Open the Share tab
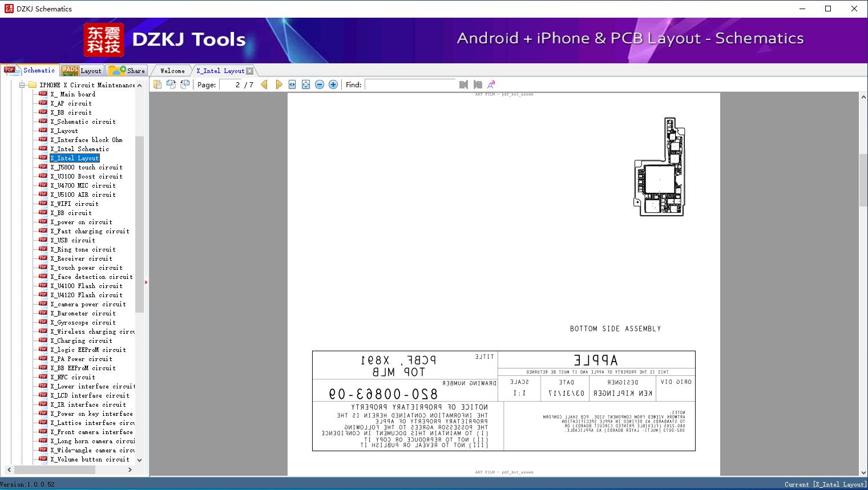Viewport: 868px width, 490px height. (127, 71)
